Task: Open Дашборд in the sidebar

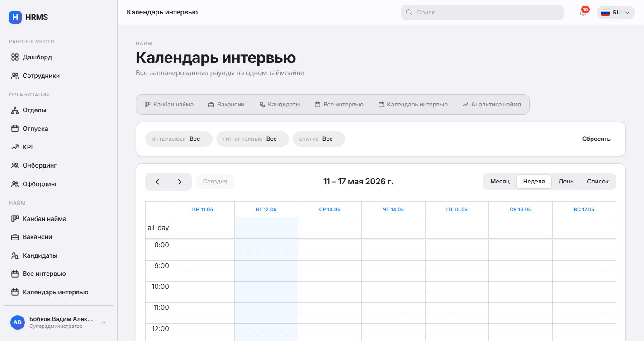Action: [58, 58]
